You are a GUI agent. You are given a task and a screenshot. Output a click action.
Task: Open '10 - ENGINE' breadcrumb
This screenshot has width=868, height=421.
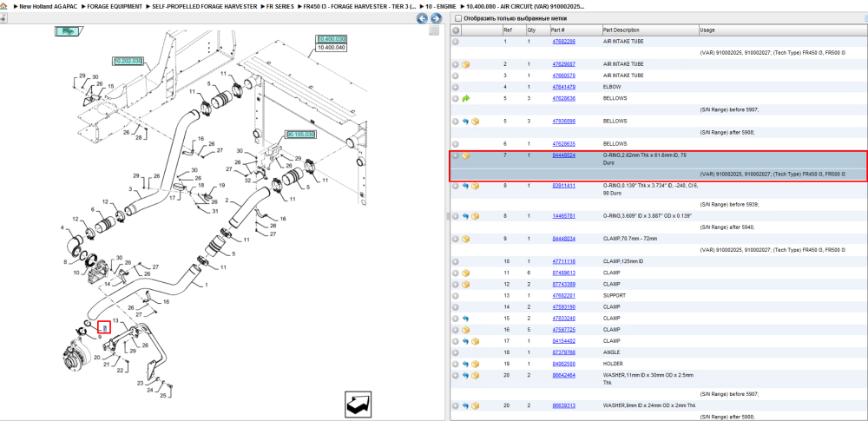point(441,6)
